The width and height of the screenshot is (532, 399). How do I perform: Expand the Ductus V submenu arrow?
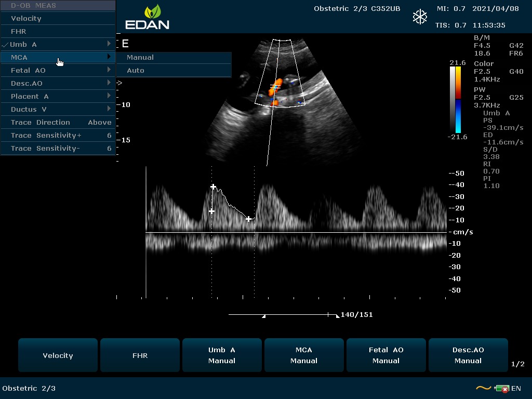[x=109, y=109]
